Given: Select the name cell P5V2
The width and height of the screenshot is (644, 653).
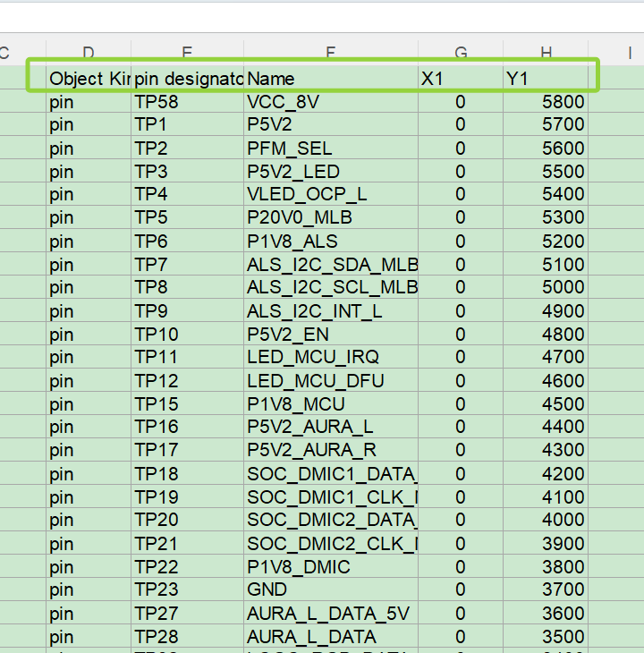Looking at the screenshot, I should (331, 124).
